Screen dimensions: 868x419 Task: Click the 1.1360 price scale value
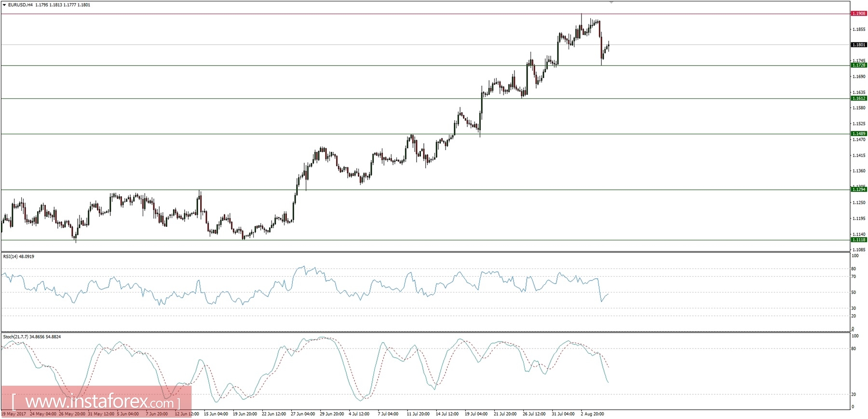pos(859,171)
